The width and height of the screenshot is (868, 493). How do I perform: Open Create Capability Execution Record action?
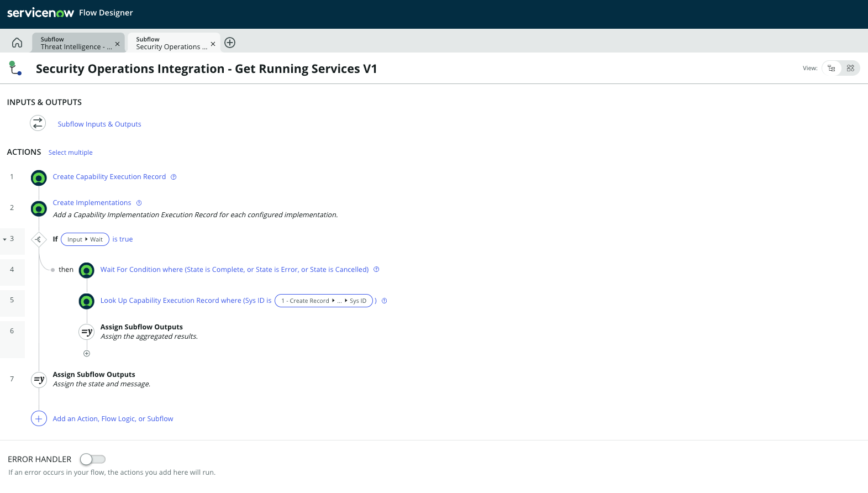[109, 177]
